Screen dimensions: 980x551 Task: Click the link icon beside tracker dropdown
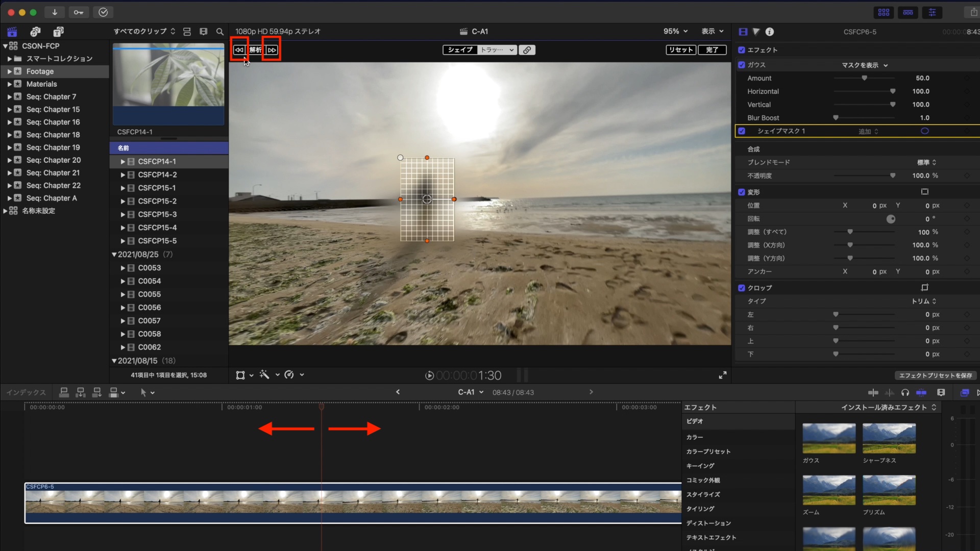(527, 49)
